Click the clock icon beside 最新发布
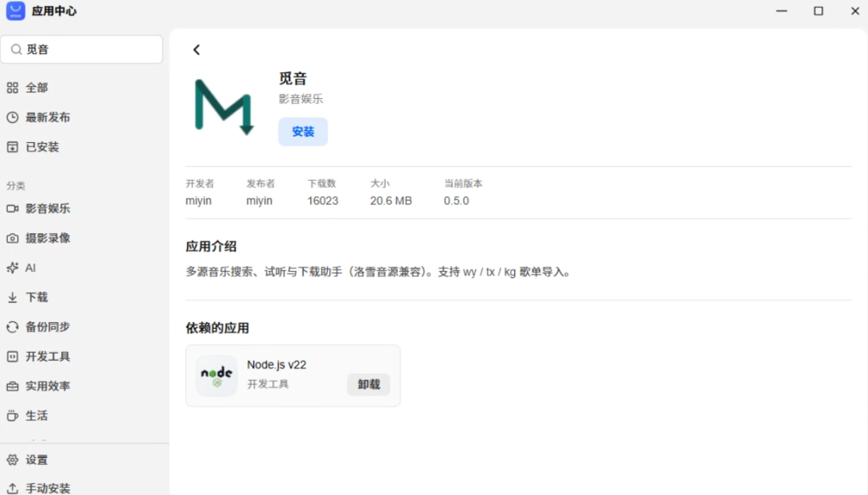Screen dimensions: 868x495 tap(12, 117)
